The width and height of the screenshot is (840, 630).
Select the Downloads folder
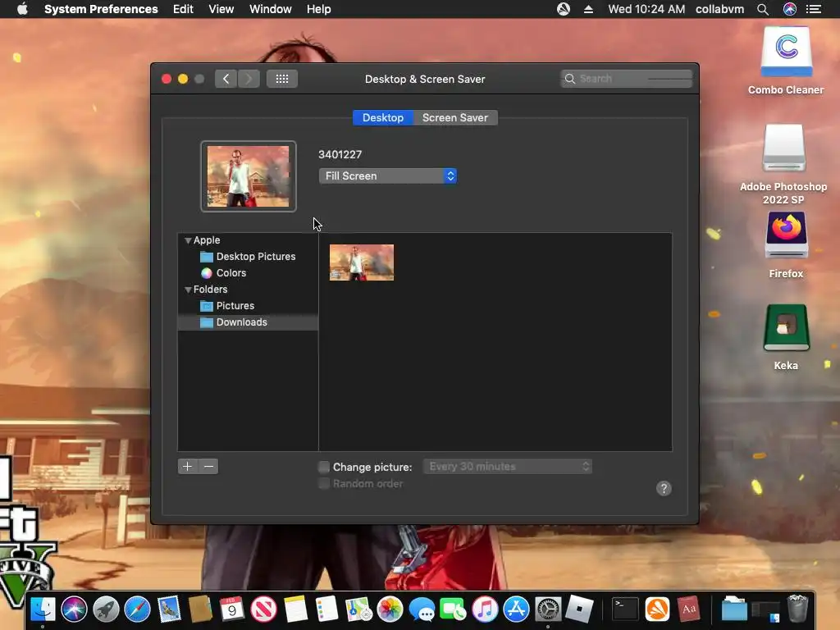coord(248,322)
